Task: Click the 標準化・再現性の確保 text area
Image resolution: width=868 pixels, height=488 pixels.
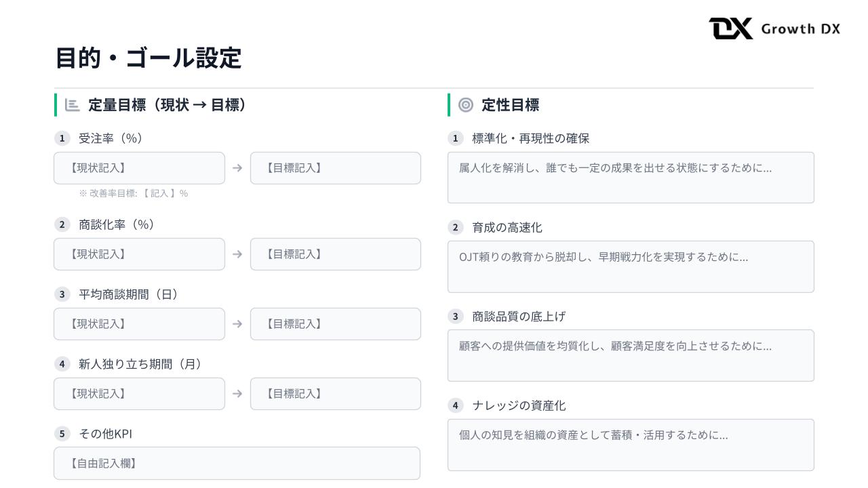Action: point(631,178)
